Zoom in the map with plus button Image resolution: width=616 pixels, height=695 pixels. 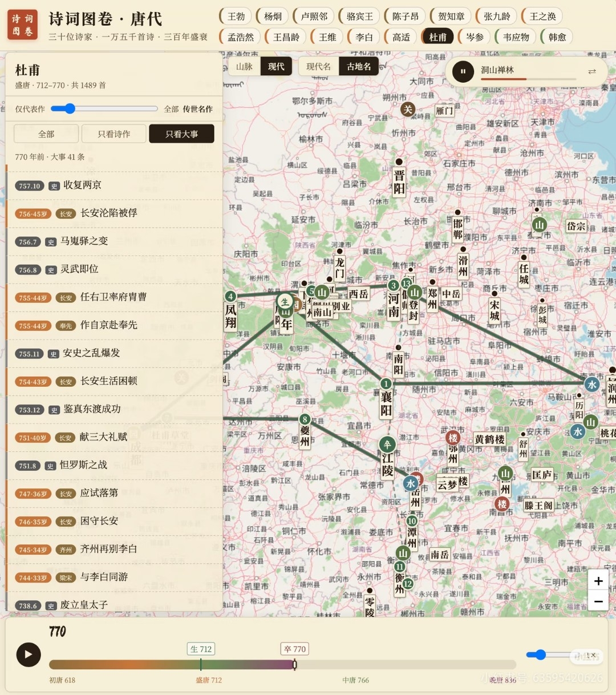click(x=598, y=581)
